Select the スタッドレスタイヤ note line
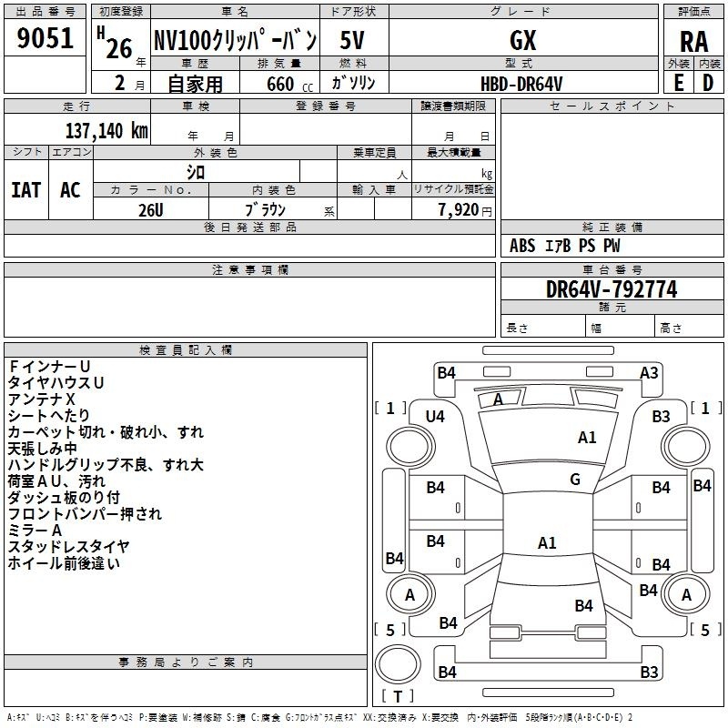 [69, 547]
